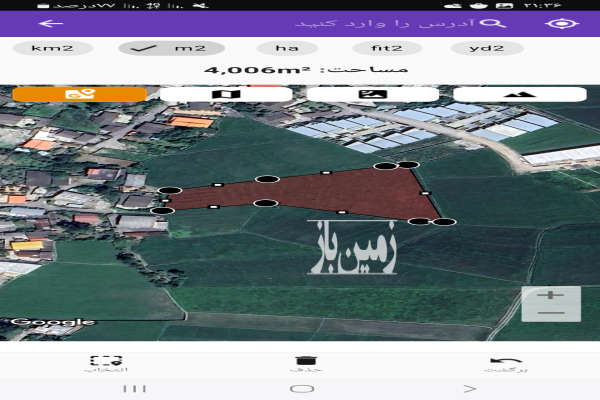
Task: Select the image-style map layer tab
Action: 372,94
